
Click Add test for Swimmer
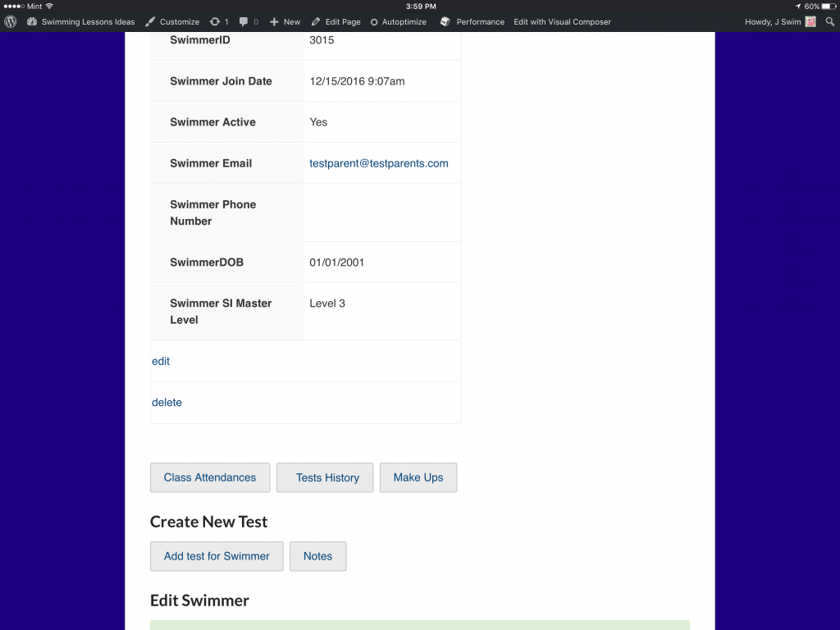[x=217, y=556]
